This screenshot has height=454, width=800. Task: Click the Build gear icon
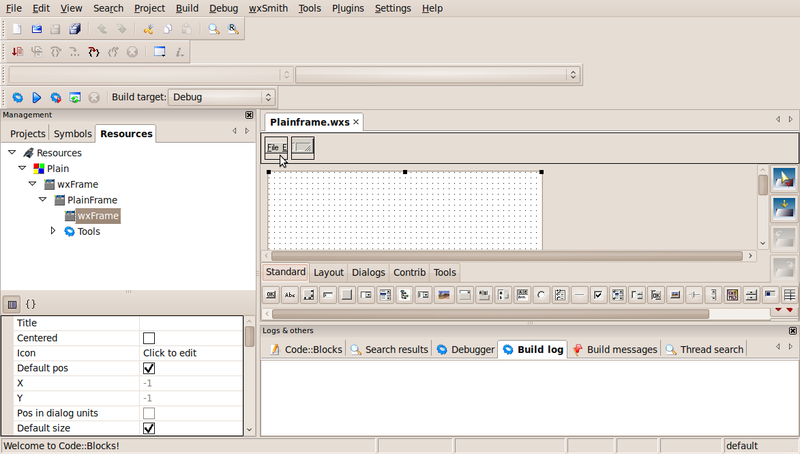click(17, 97)
